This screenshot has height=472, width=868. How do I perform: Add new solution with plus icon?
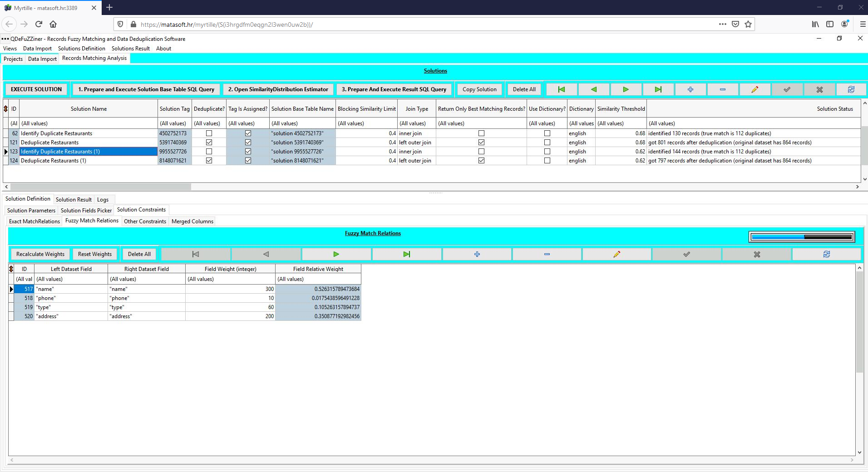tap(690, 89)
